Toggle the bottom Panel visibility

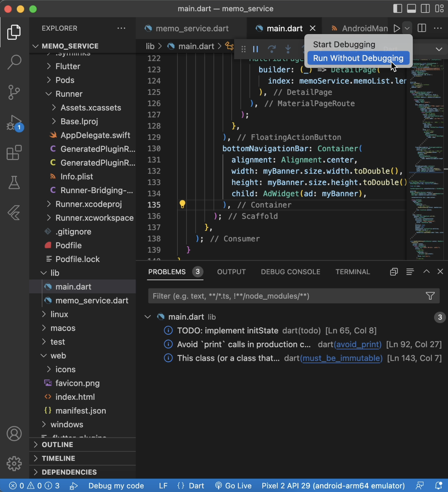[x=411, y=9]
